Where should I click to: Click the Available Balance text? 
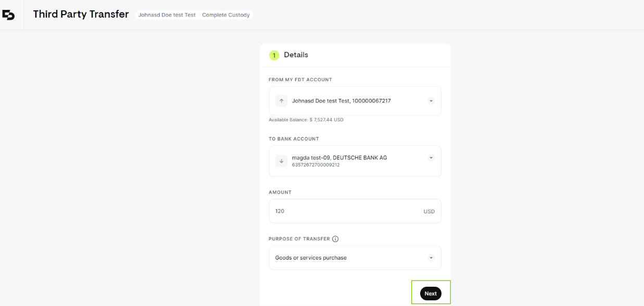(x=306, y=120)
